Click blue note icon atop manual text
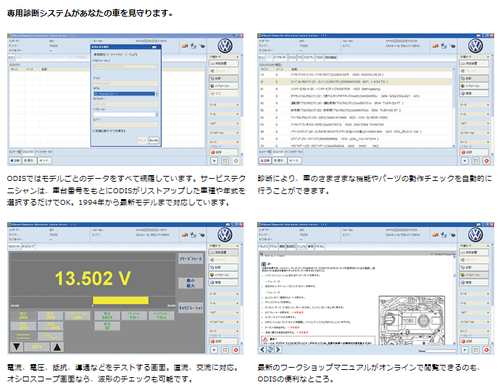The height and width of the screenshot is (388, 500). click(x=264, y=264)
